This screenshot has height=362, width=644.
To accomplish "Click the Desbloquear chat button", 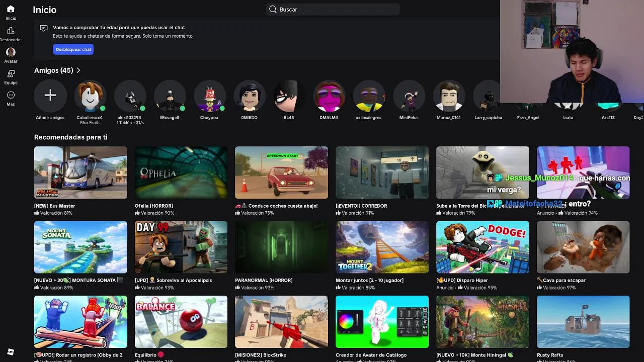I will [73, 49].
